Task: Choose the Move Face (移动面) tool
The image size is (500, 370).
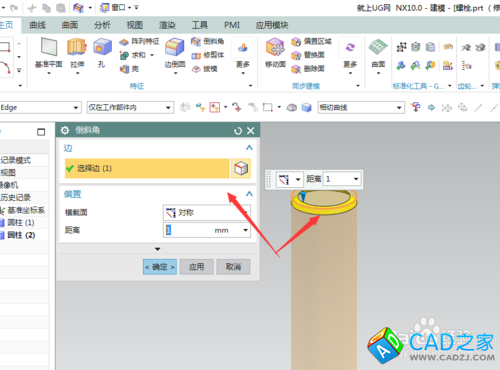Action: point(275,47)
